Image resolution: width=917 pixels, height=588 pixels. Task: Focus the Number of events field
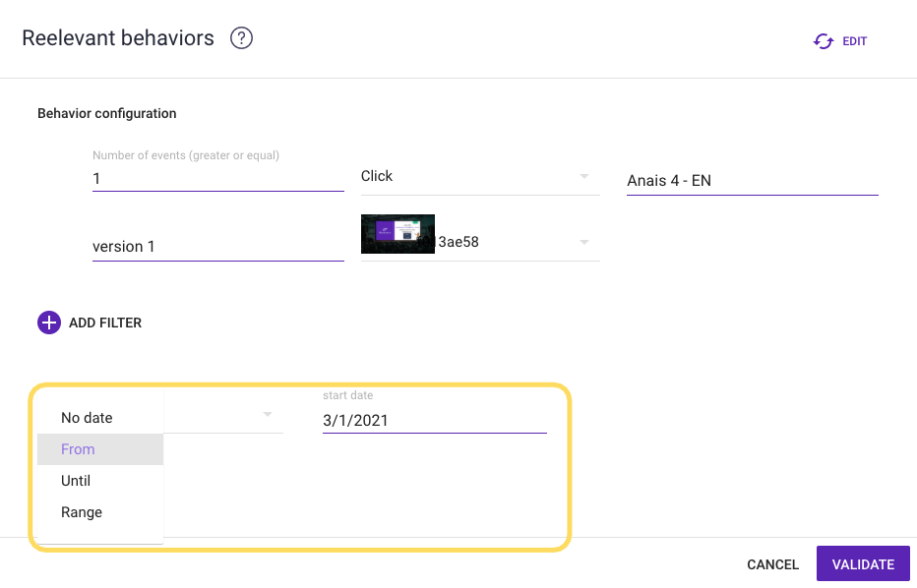tap(217, 180)
